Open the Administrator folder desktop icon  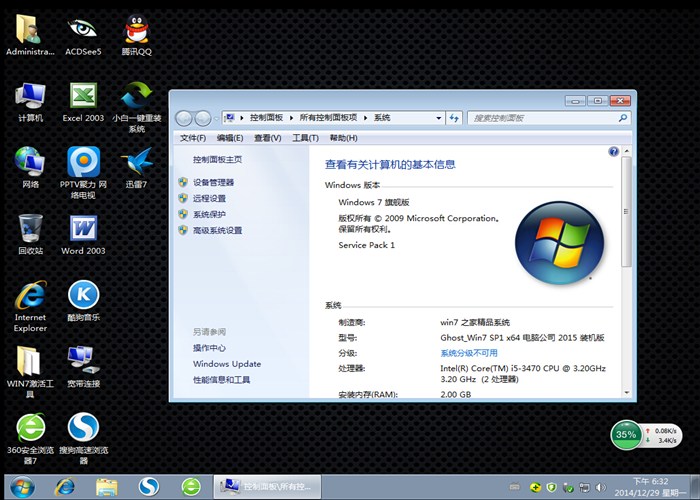coord(29,34)
